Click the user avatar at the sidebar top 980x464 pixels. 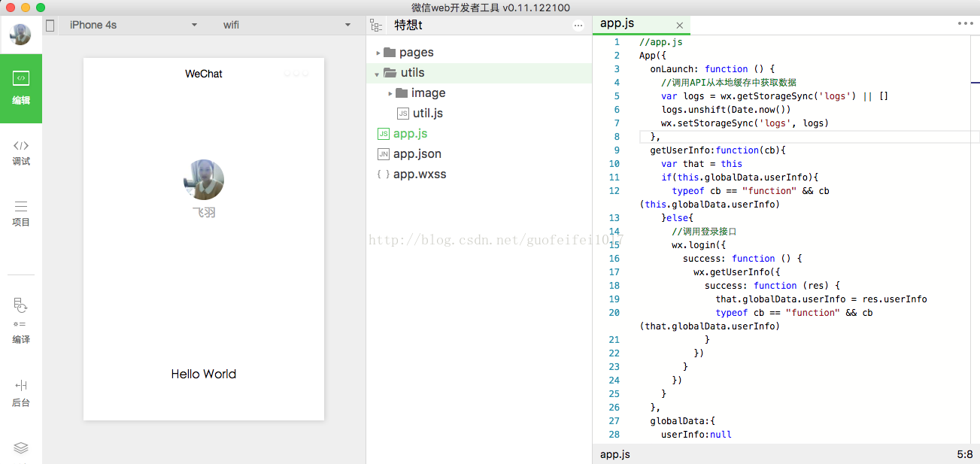tap(21, 35)
